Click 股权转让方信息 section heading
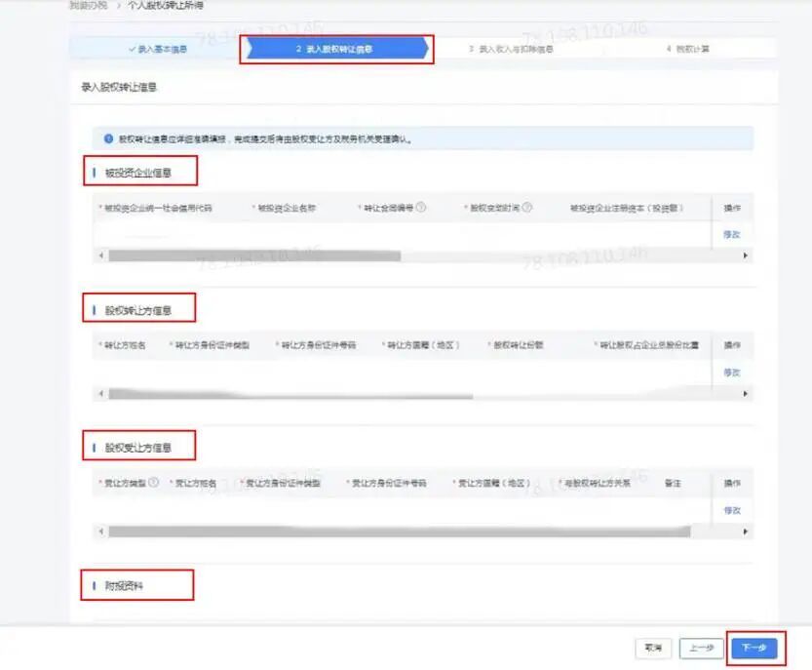The image size is (812, 670). 137,310
